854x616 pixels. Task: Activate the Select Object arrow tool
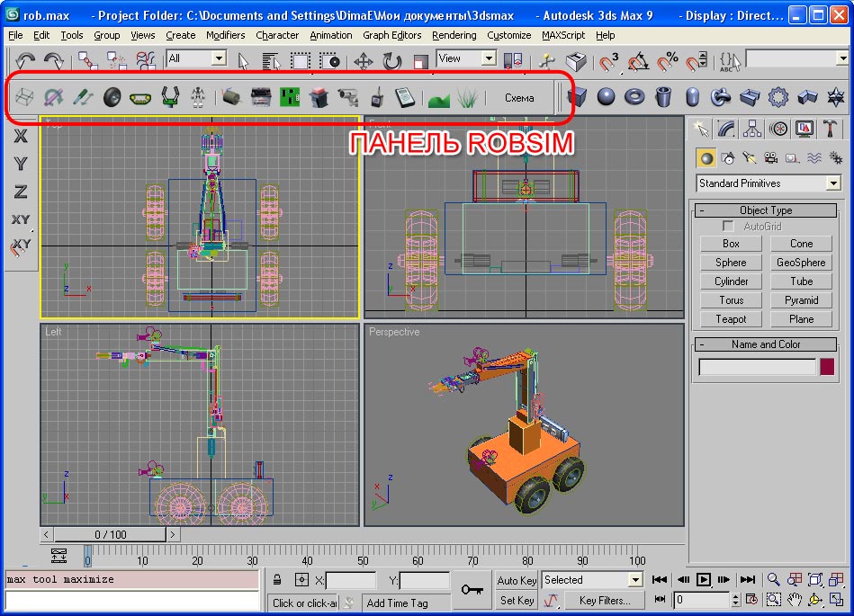[243, 60]
